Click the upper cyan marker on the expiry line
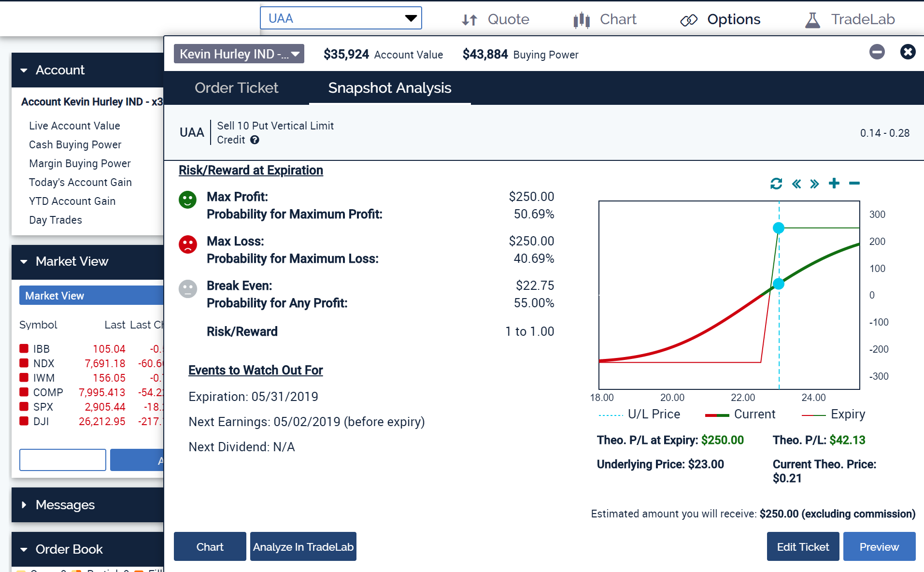The width and height of the screenshot is (924, 572). click(778, 228)
